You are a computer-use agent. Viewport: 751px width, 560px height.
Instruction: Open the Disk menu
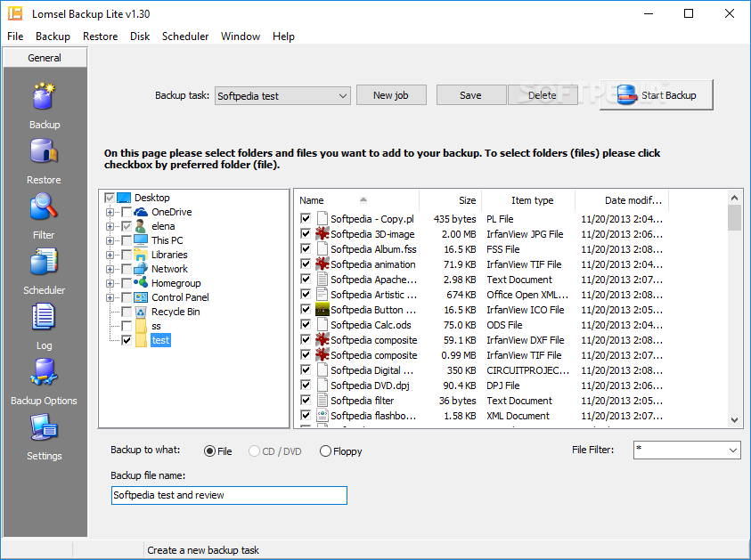pyautogui.click(x=140, y=37)
